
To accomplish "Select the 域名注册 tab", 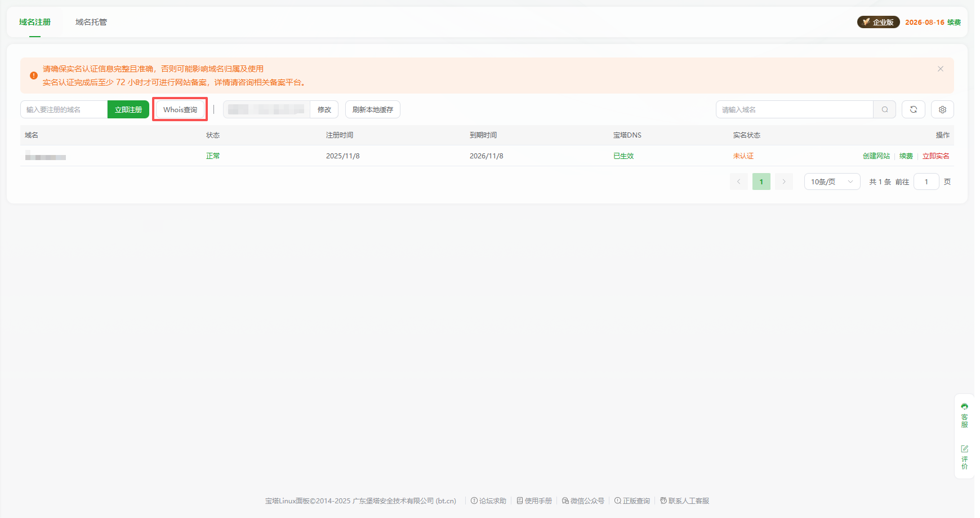I will tap(35, 22).
